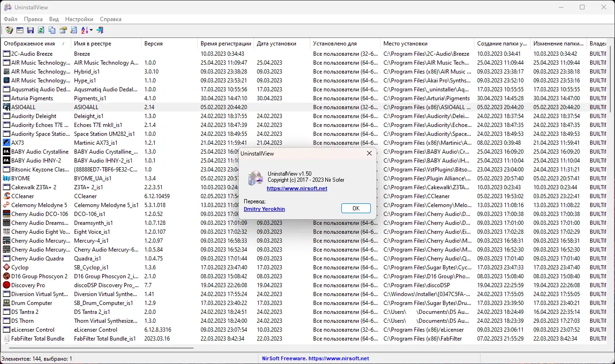Click the Cyclop row icon
Image resolution: width=615 pixels, height=364 pixels.
(7, 267)
